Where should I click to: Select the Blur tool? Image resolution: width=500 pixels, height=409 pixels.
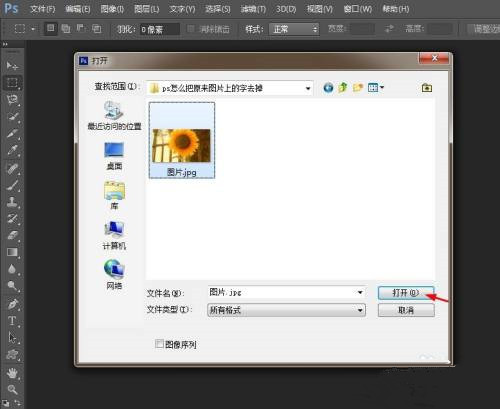12,269
